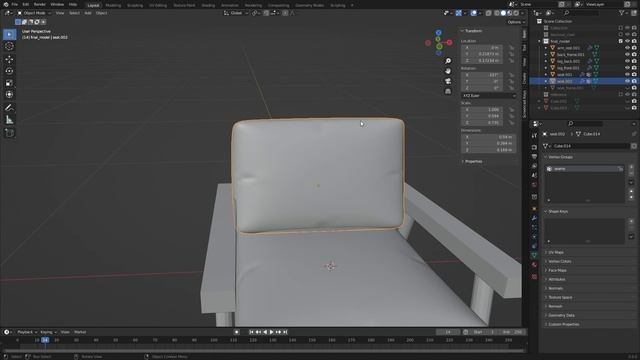Expand arm_rest.001 in outliner
The image size is (640, 360).
coord(546,48)
